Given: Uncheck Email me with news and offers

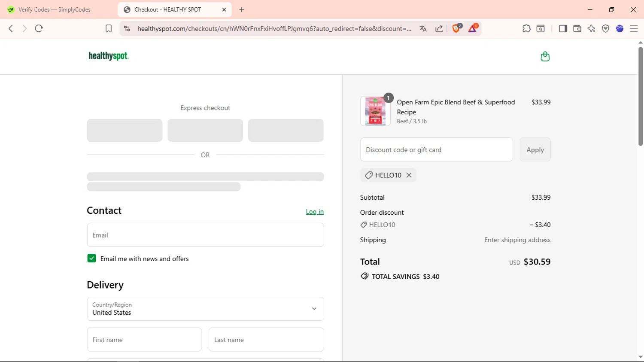Looking at the screenshot, I should tap(91, 258).
